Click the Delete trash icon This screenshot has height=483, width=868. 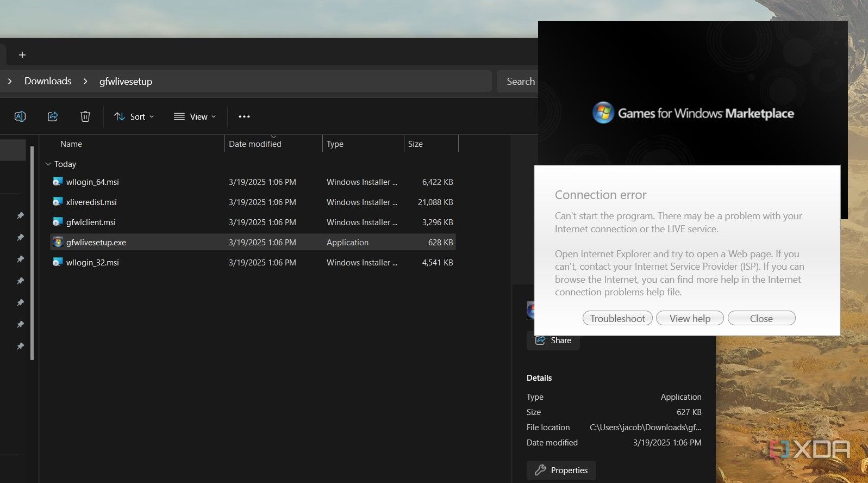[x=85, y=116]
